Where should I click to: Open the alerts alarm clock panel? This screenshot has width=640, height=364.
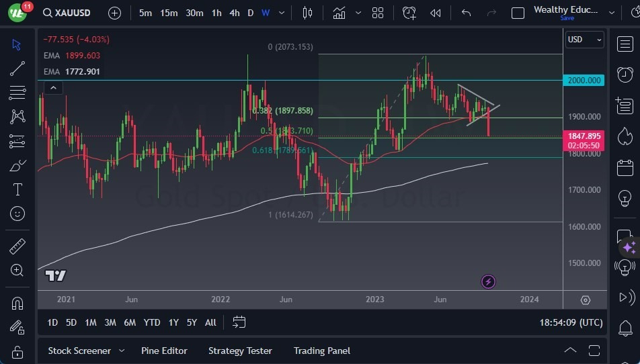click(625, 74)
